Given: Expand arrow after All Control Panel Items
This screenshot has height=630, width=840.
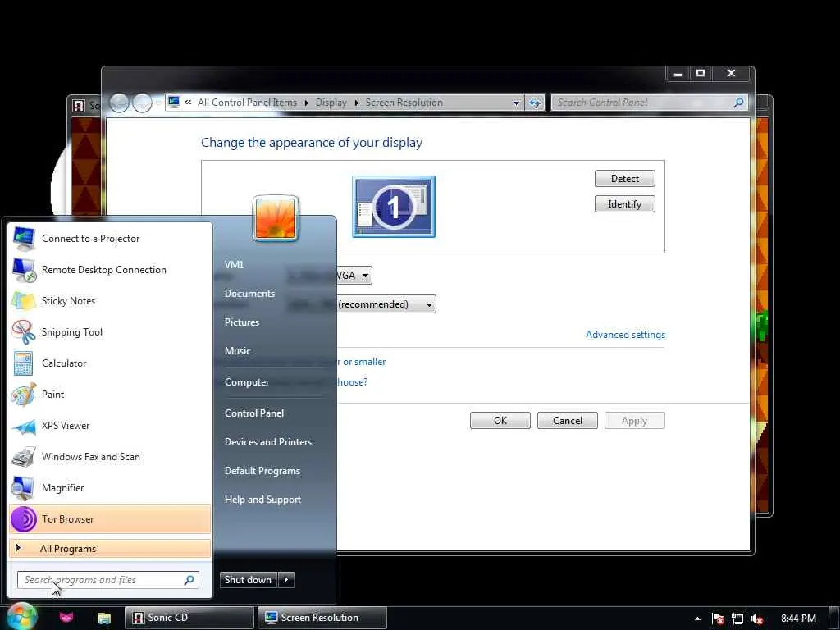Looking at the screenshot, I should [306, 103].
